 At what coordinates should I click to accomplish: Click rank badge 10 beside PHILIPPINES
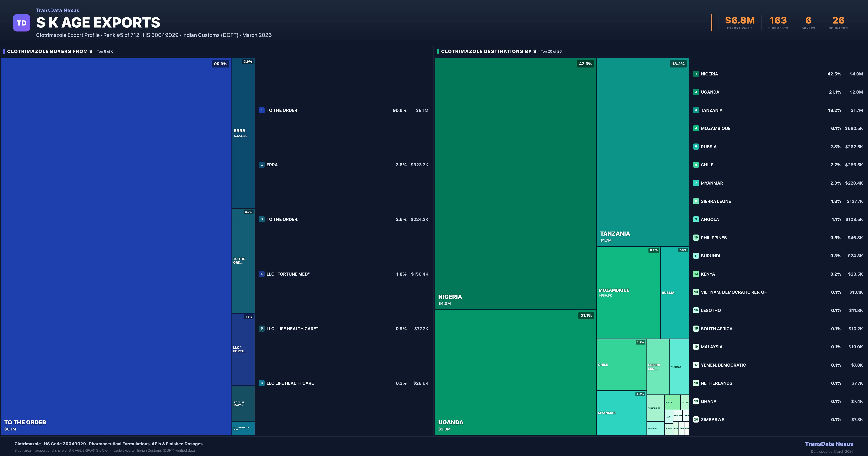point(696,237)
